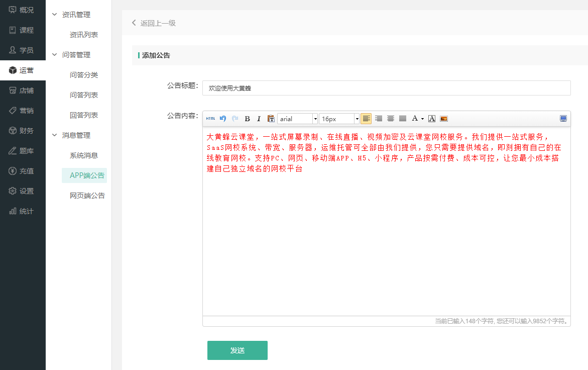
Task: Open 问答分类 submenu item
Action: 84,75
